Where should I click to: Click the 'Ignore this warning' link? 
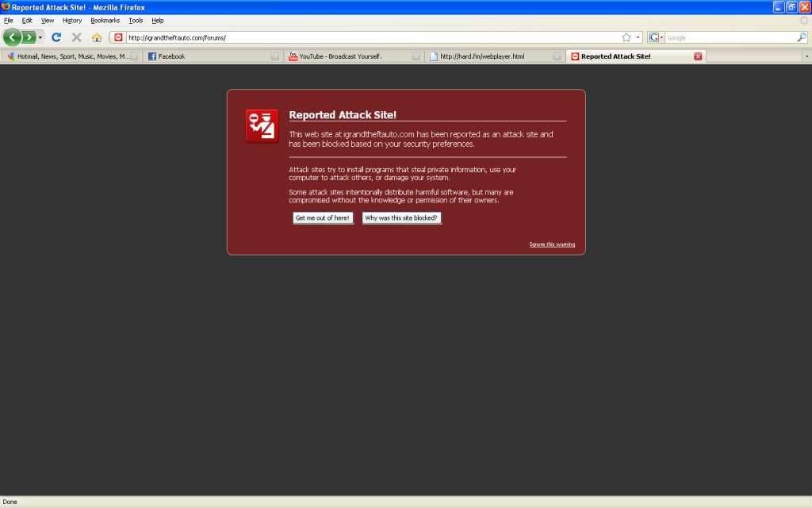tap(552, 244)
